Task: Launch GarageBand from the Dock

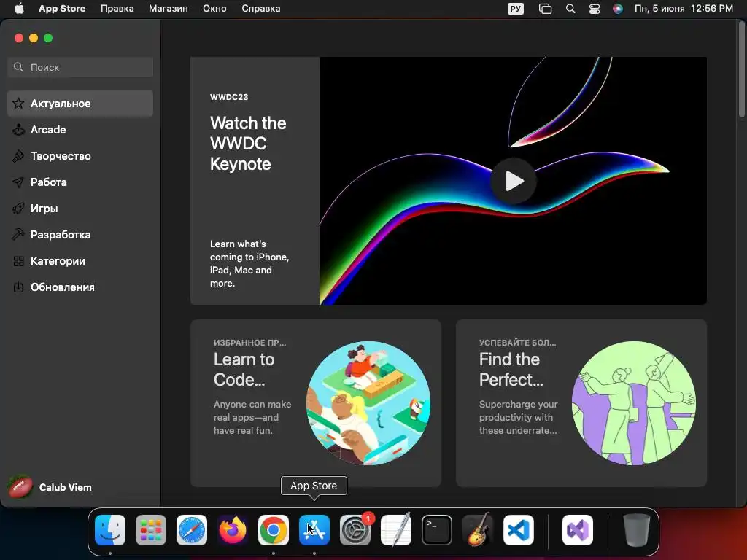Action: point(478,530)
